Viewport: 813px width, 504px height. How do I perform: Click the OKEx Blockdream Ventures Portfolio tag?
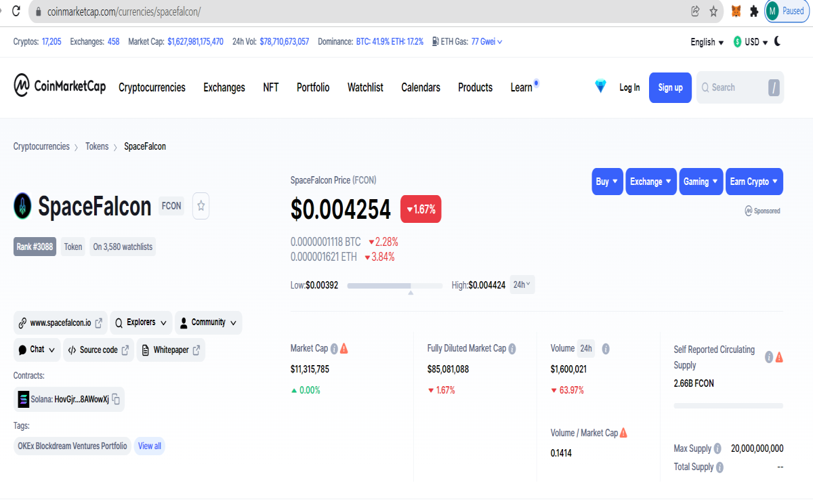72,446
